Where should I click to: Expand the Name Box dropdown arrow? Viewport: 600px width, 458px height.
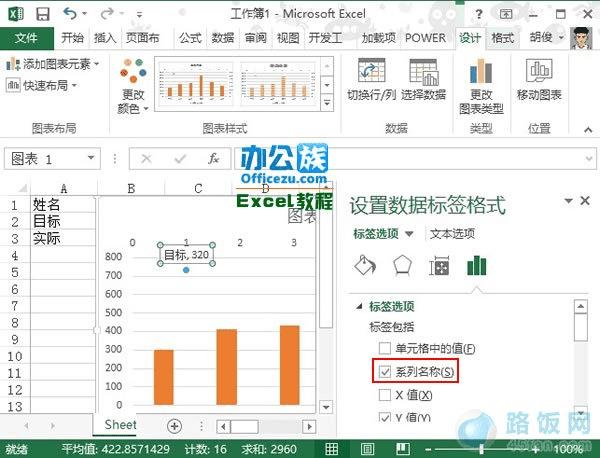click(x=91, y=158)
